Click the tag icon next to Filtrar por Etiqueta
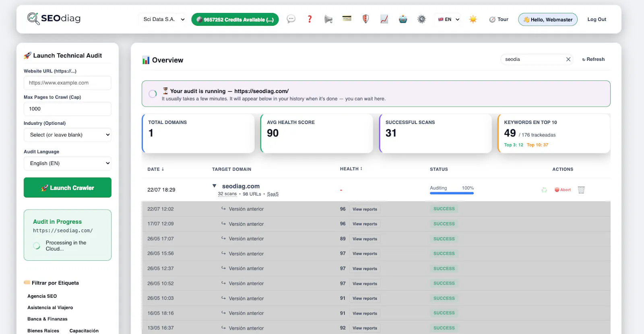The width and height of the screenshot is (644, 334). pos(27,282)
